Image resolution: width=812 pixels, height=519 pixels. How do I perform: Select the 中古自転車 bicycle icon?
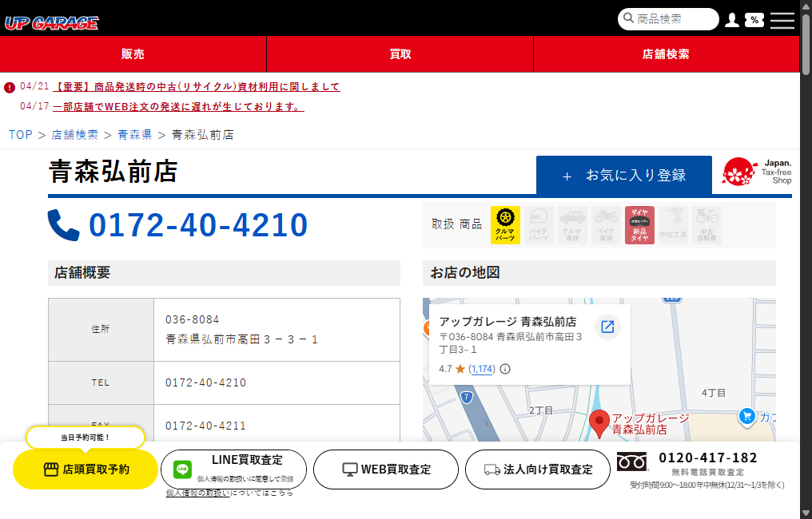[707, 225]
